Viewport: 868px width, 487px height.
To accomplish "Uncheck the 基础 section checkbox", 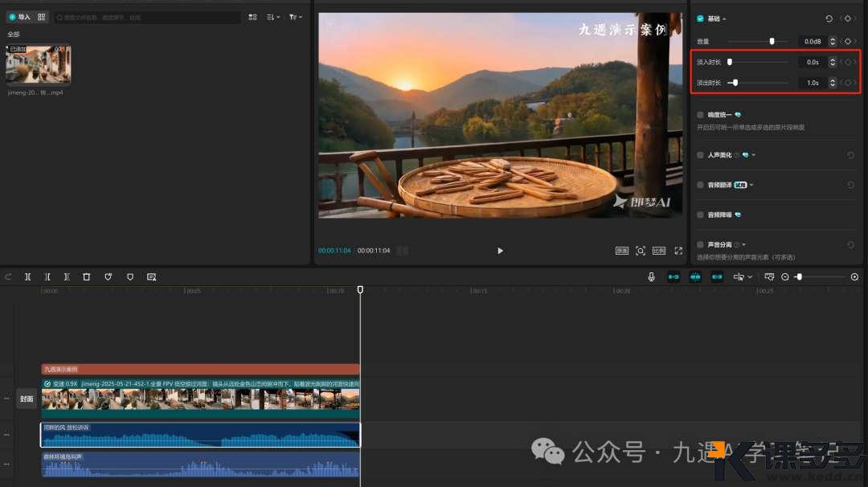I will (701, 18).
